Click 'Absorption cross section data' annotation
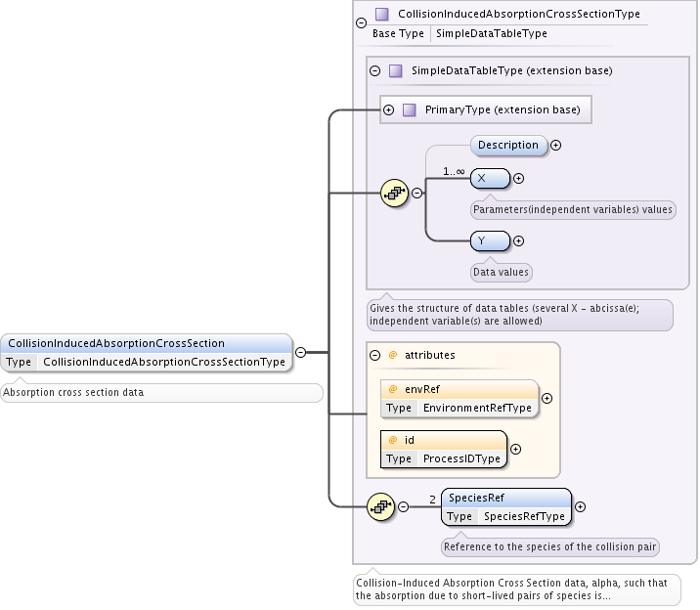Screen dimensions: 700x610 [161, 393]
